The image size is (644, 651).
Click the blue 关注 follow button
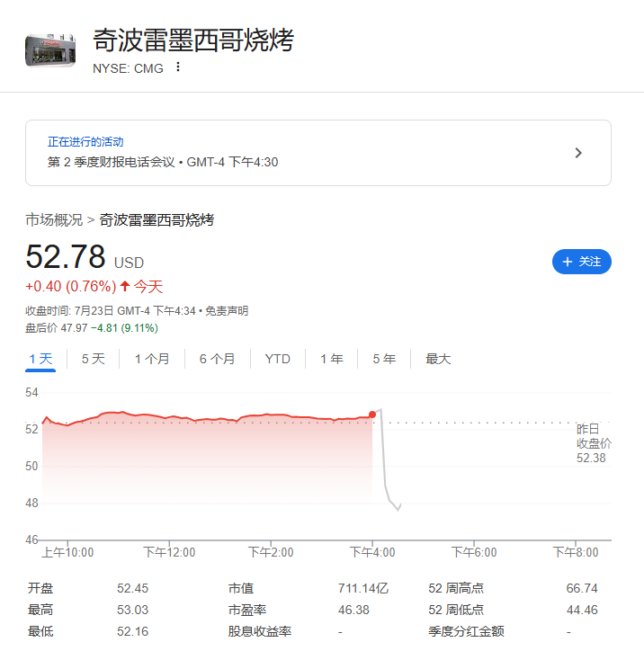[x=581, y=262]
